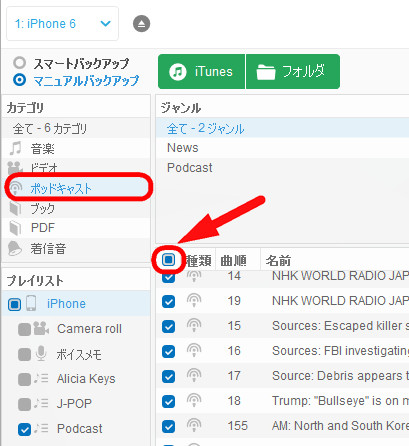Select the J-POP playlist
The image size is (409, 446).
click(74, 404)
